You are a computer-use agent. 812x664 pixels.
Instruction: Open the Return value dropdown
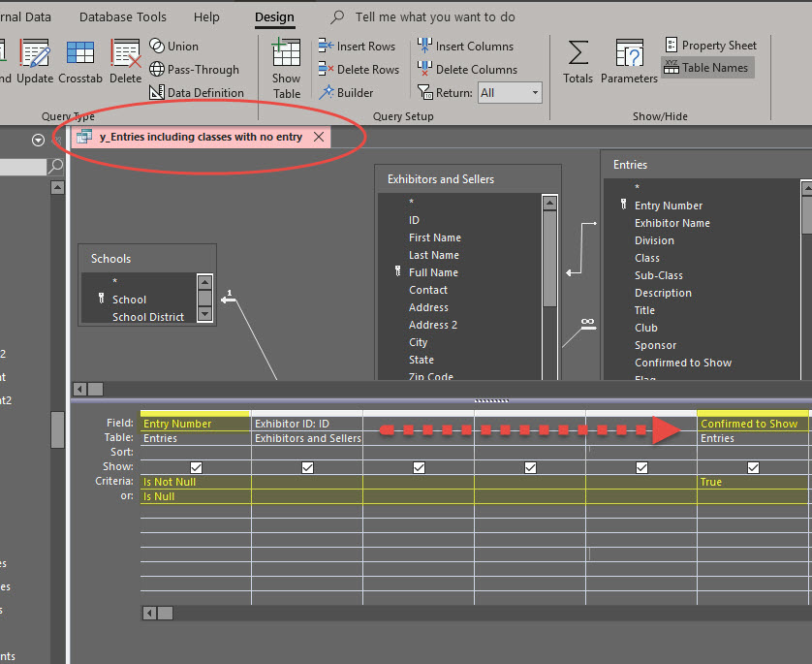535,93
